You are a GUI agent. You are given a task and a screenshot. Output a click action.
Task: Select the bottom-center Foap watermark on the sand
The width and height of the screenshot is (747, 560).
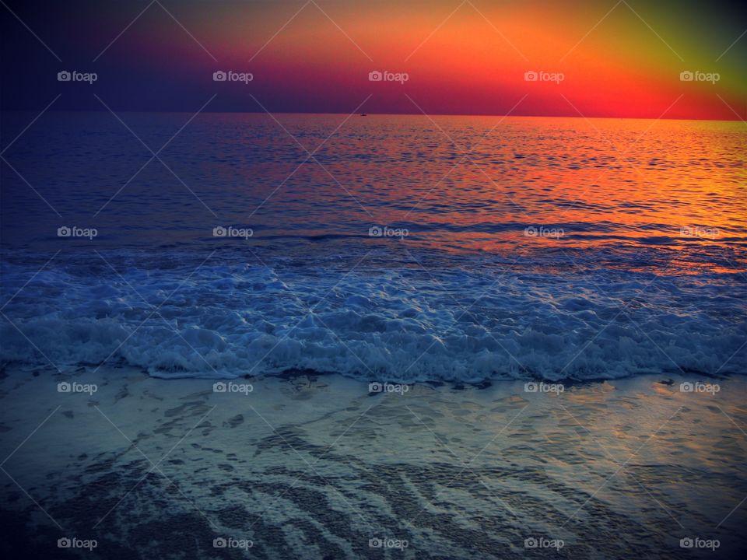point(388,543)
